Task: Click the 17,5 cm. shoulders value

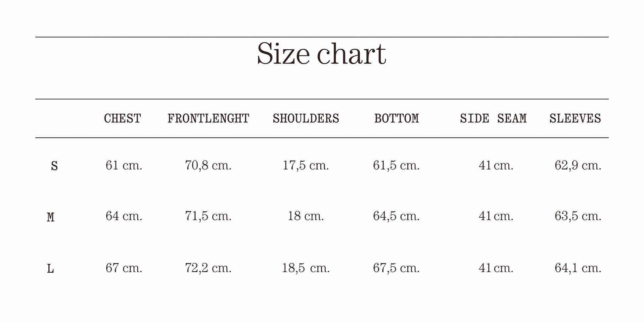Action: (x=306, y=165)
